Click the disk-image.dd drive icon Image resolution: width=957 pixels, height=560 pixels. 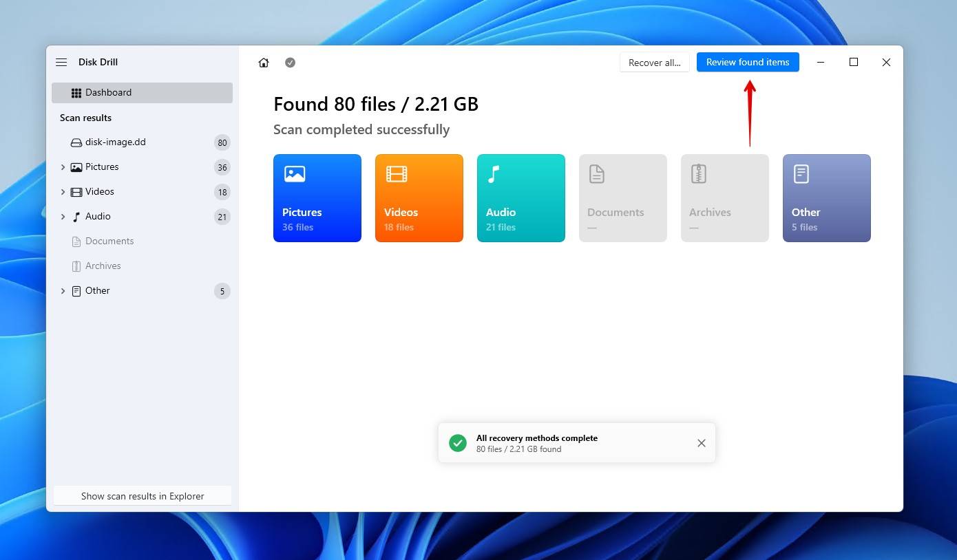(76, 142)
